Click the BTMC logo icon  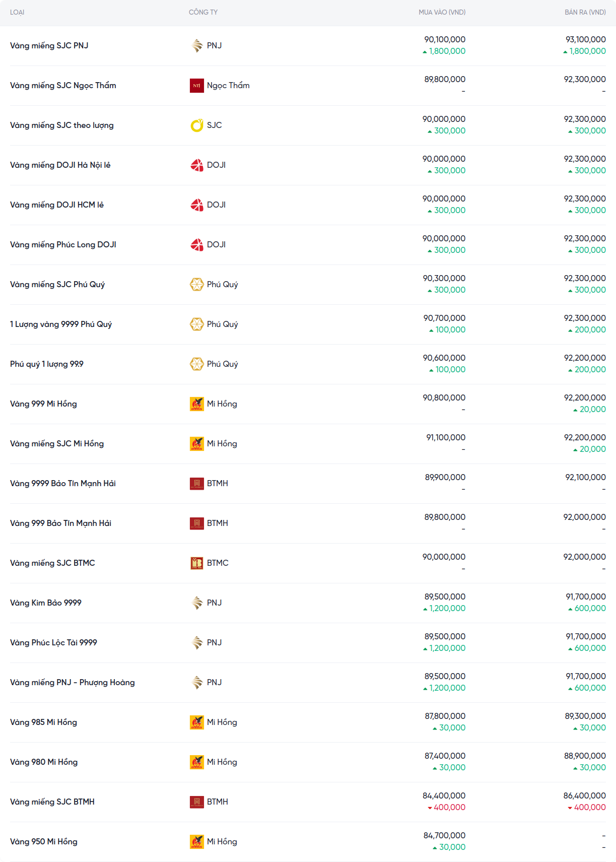tap(196, 563)
